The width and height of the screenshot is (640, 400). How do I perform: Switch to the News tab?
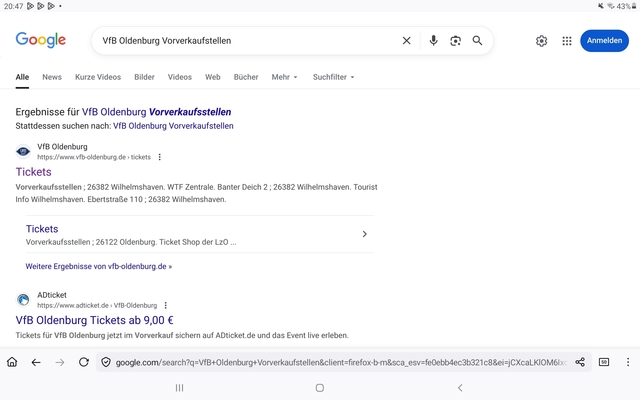coord(52,77)
